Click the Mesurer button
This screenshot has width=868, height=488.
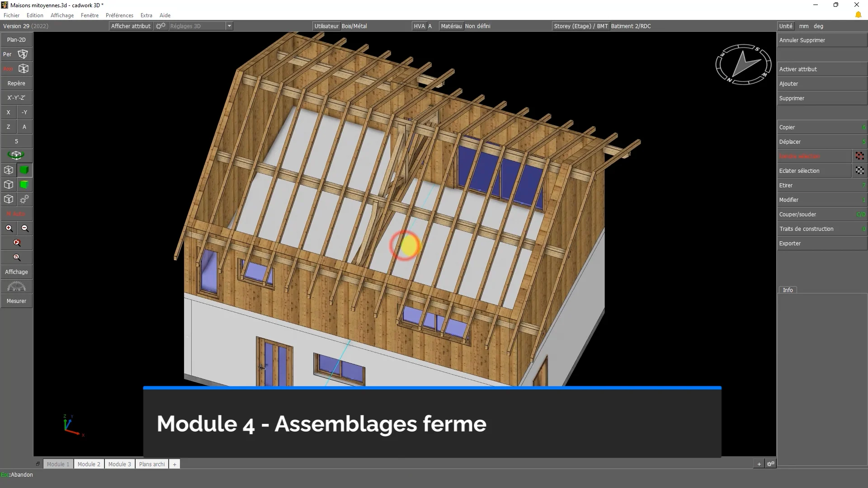pyautogui.click(x=16, y=301)
